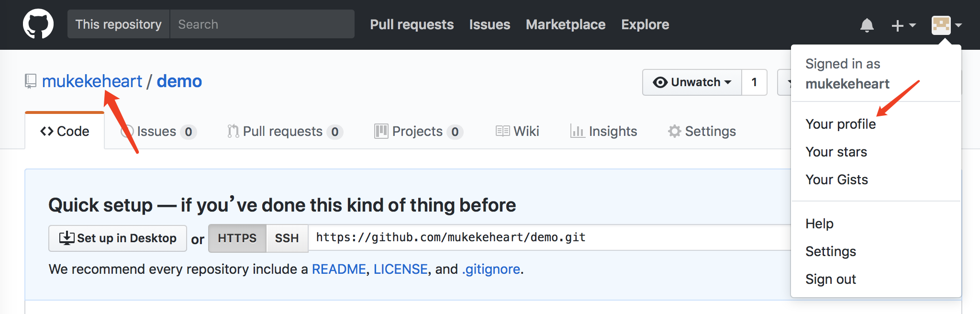Screen dimensions: 980x314
Task: Click the user avatar thumbnail
Action: 941,25
